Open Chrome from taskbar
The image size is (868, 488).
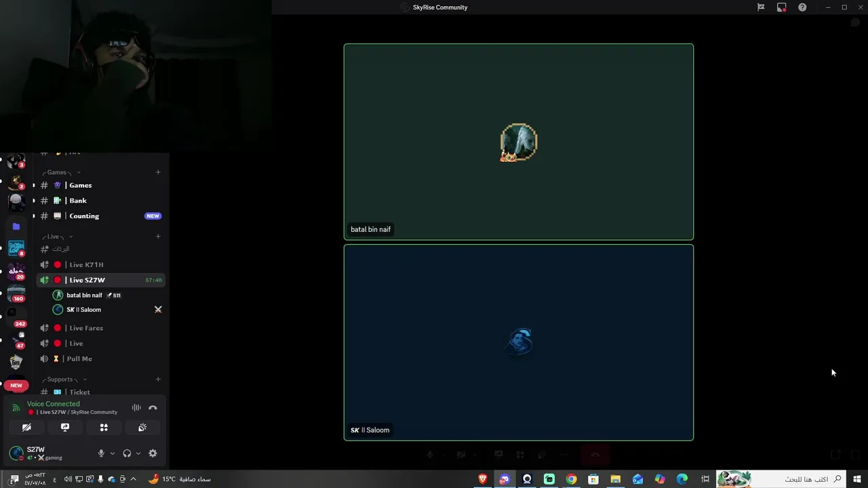tap(572, 479)
